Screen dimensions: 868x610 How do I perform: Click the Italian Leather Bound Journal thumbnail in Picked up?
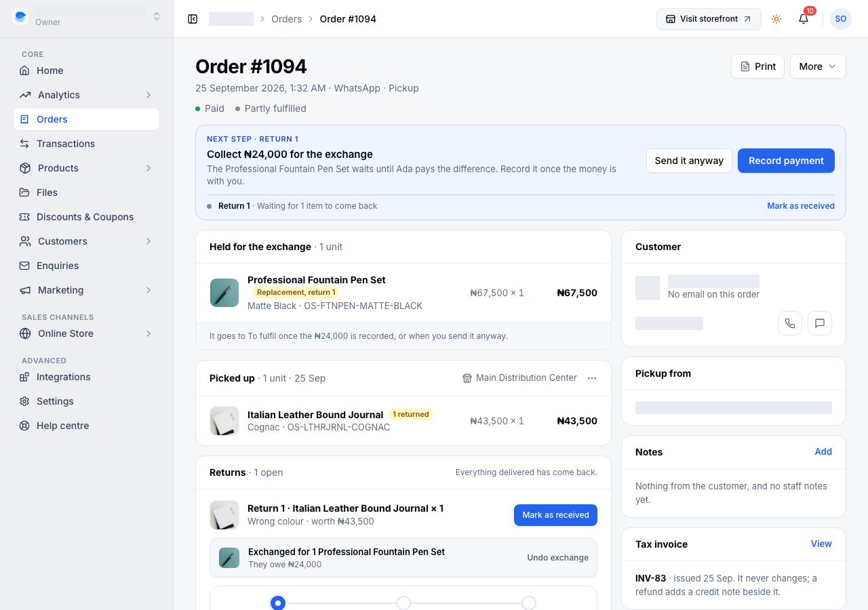(x=224, y=421)
